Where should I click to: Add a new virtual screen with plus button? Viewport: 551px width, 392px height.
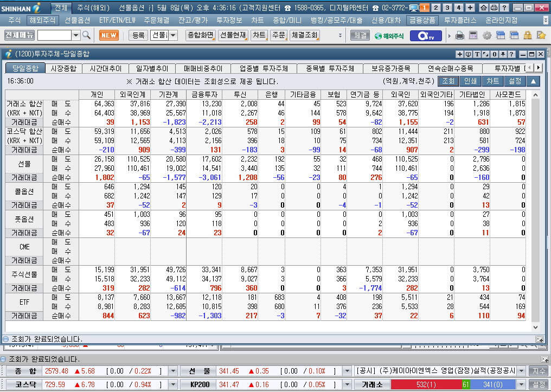click(470, 8)
